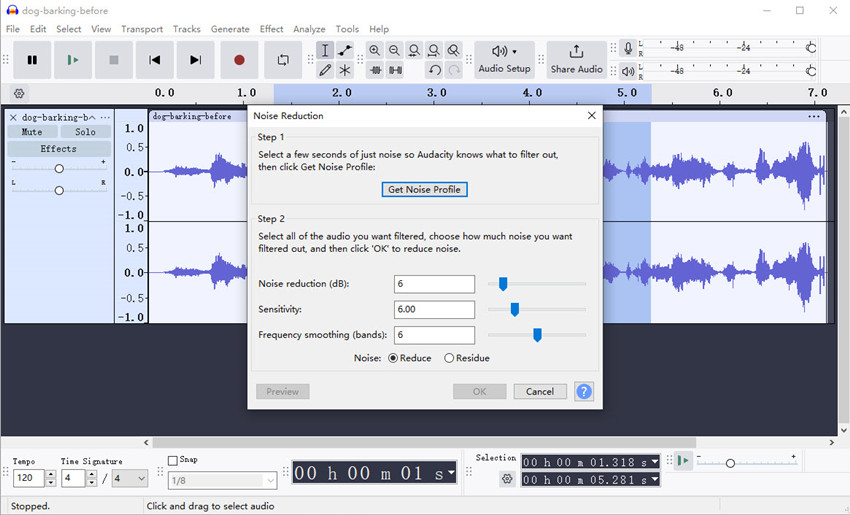
Task: Click the Noise reduction (dB) input field
Action: pos(434,284)
